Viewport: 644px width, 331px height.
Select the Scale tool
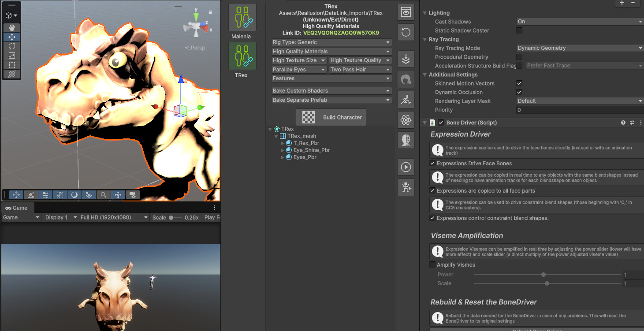coord(12,56)
